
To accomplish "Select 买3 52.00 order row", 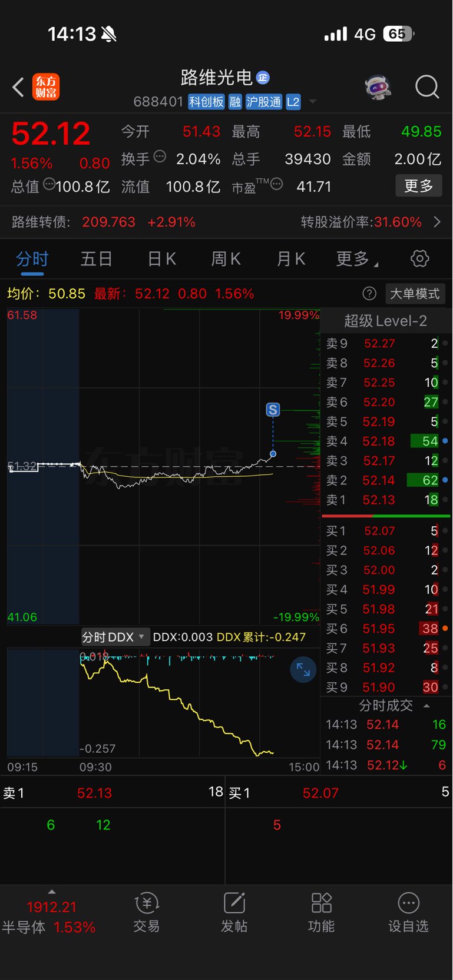I will pos(386,570).
